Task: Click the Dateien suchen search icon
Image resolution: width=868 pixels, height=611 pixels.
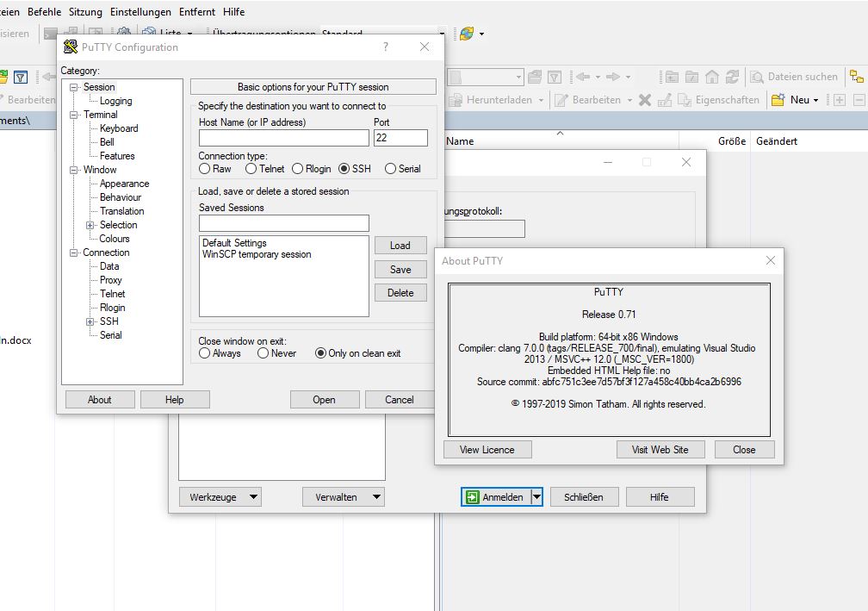Action: click(x=757, y=77)
